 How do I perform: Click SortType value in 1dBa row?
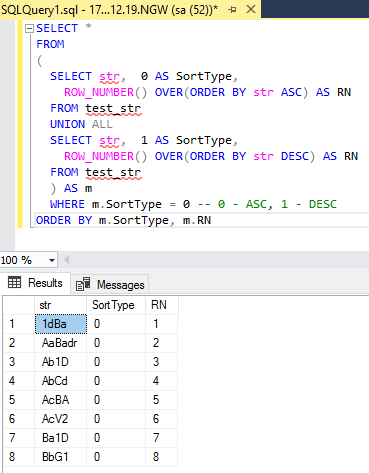point(116,324)
